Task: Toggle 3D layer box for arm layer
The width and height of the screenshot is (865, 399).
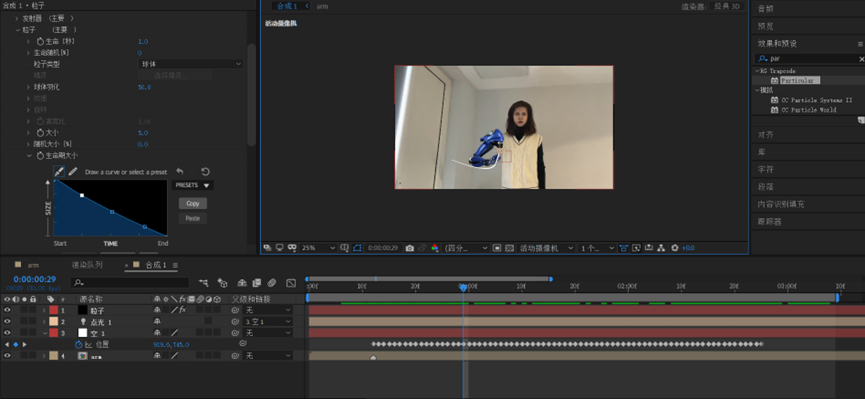Action: 217,356
